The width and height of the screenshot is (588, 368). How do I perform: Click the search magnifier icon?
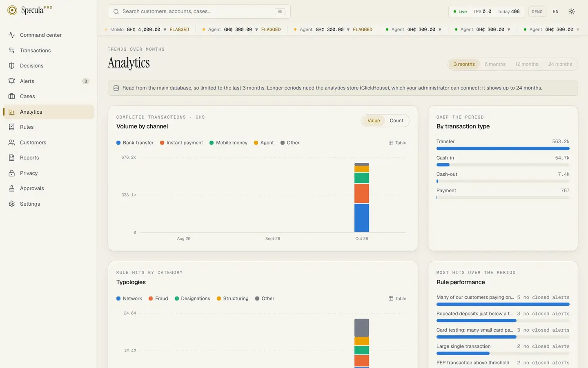(116, 11)
